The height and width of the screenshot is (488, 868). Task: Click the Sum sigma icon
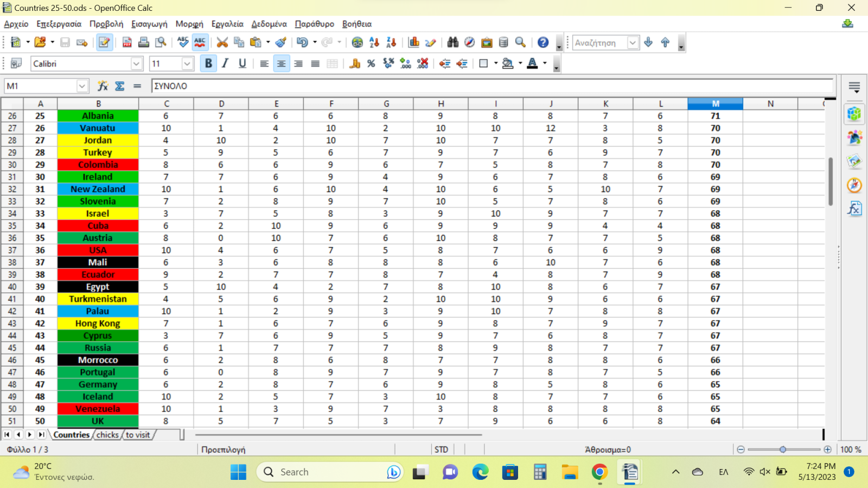coord(120,86)
